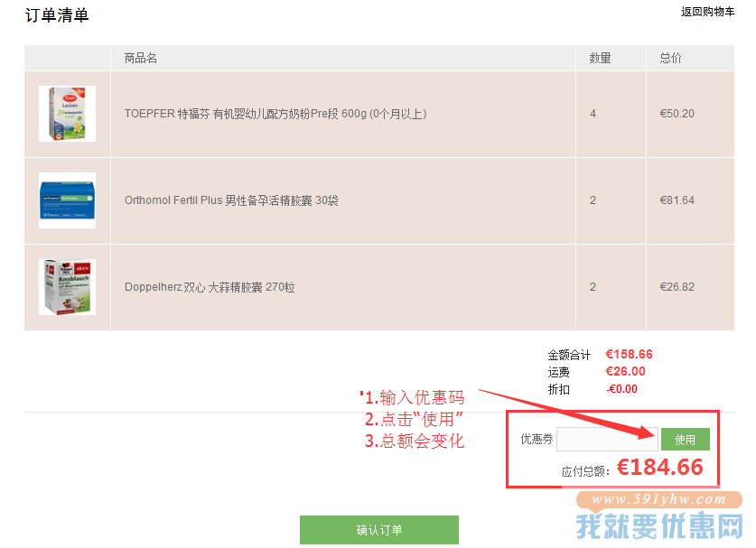Viewport: 756px width, 548px height.
Task: Select the TOEPFER 特福芬 product name
Action: [x=275, y=114]
